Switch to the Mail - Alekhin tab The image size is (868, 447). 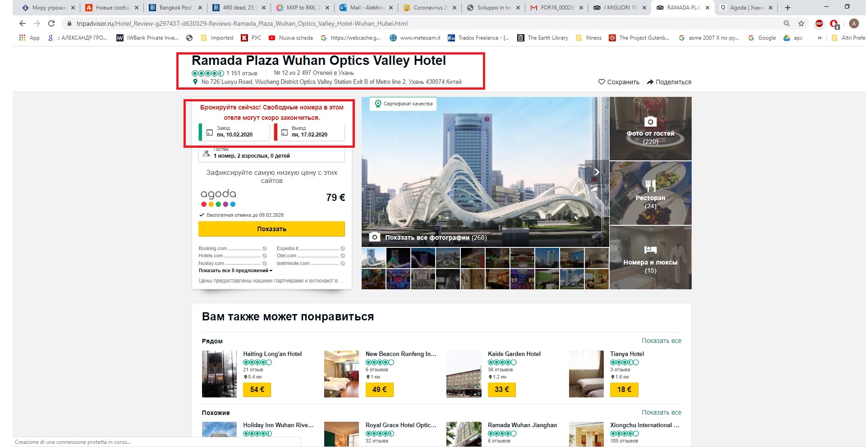(x=366, y=8)
